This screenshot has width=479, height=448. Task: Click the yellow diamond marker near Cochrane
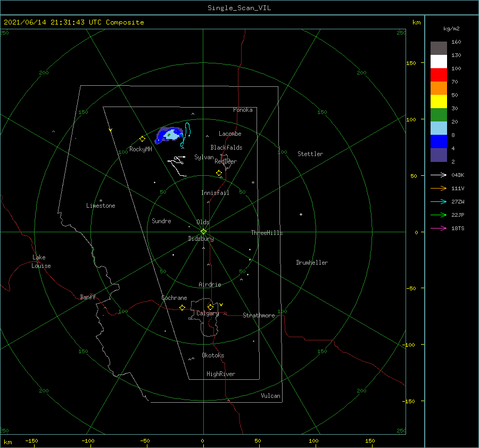(182, 307)
